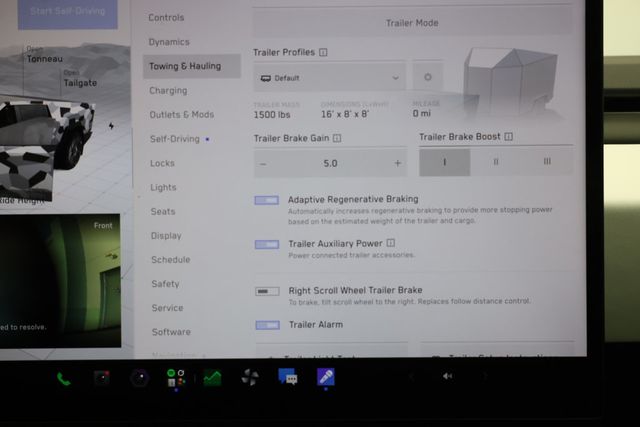Image resolution: width=640 pixels, height=427 pixels.
Task: Tap the trailer 3D illustration
Action: (x=510, y=82)
